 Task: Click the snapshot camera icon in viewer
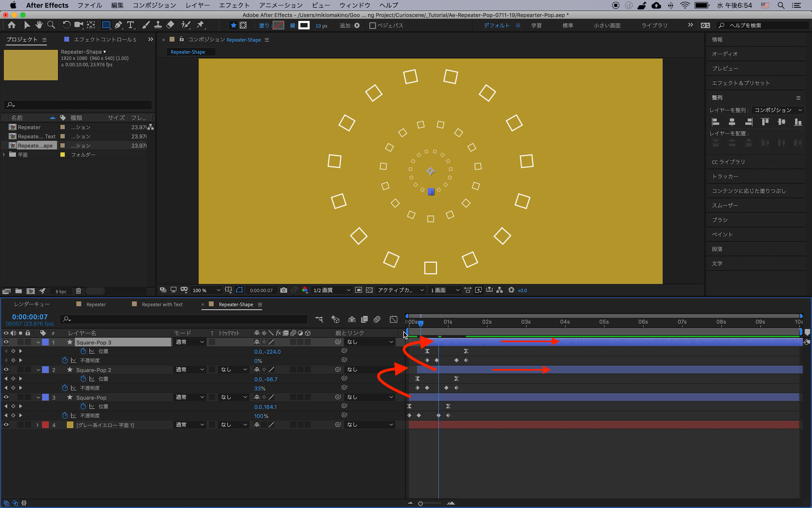[x=284, y=290]
